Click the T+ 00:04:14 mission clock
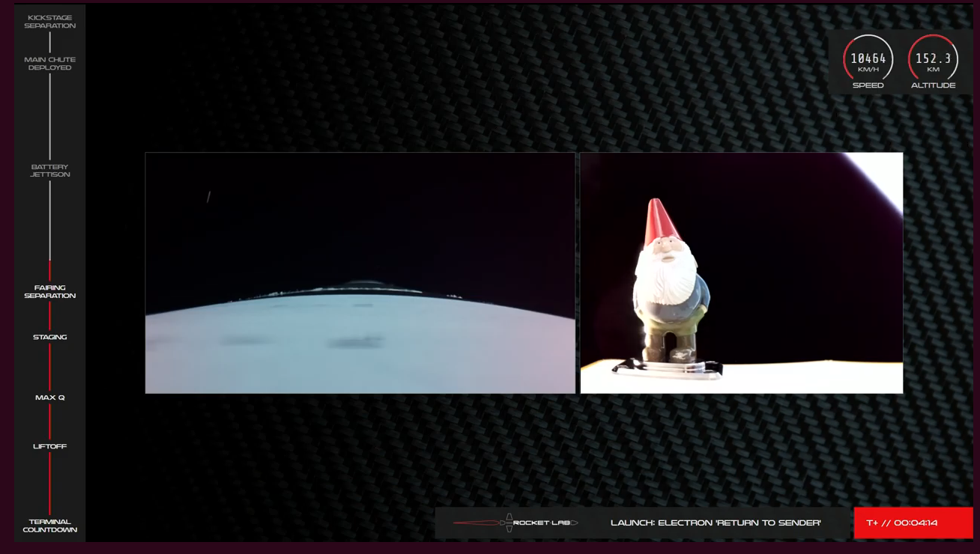This screenshot has height=554, width=980. point(913,523)
